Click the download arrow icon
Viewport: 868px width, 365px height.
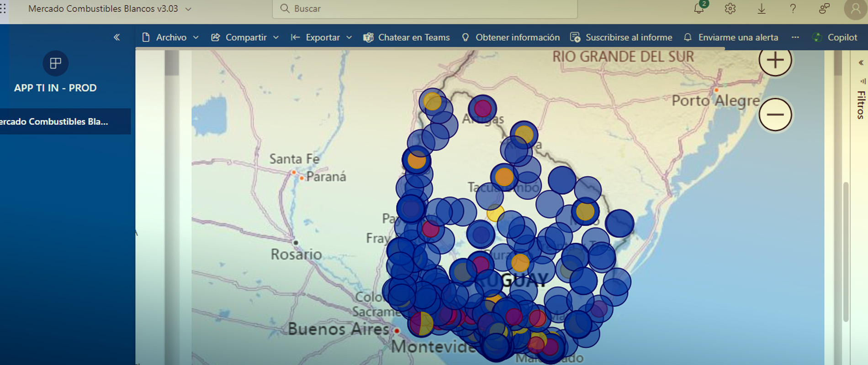[x=762, y=9]
